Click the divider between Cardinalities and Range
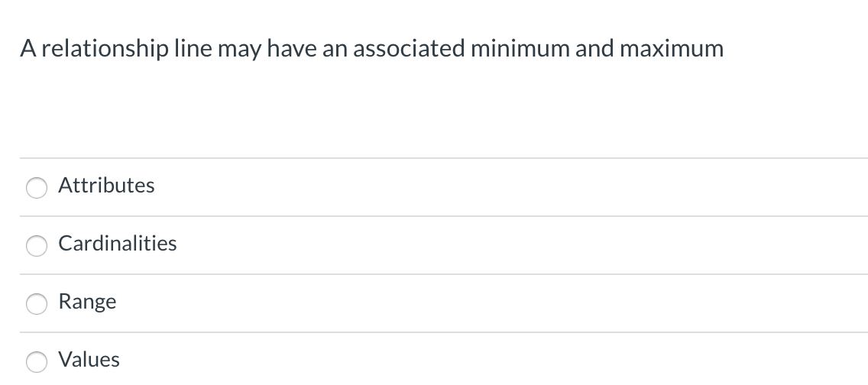Screen dimensions: 868x385 (x=444, y=273)
